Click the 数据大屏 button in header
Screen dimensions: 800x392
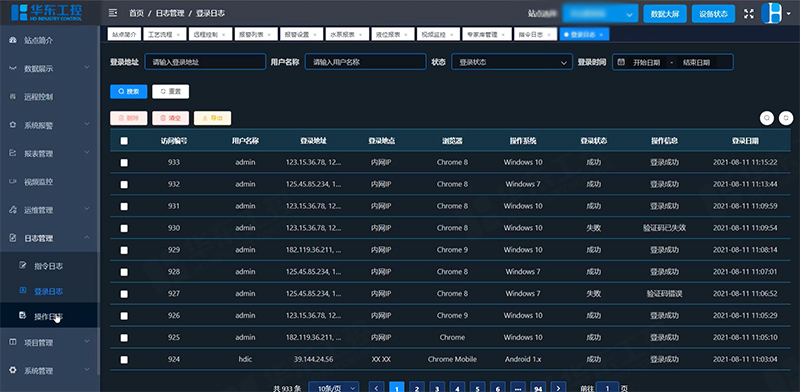665,14
